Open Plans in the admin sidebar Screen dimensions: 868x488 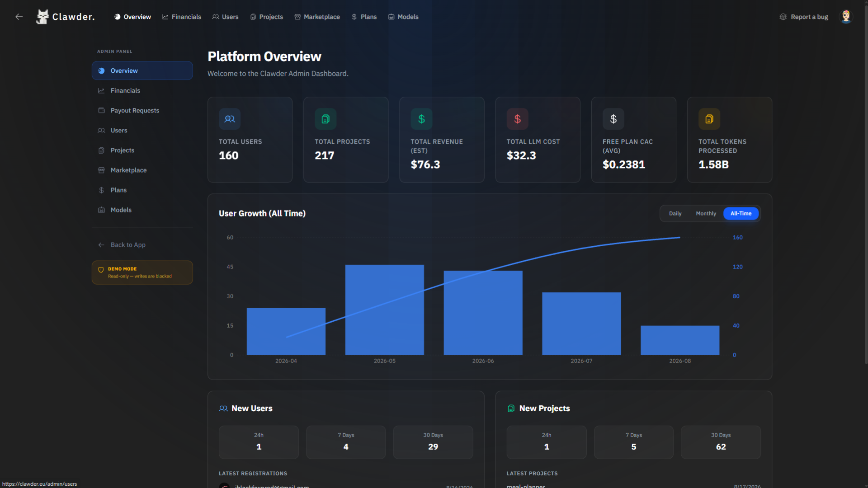142,190
